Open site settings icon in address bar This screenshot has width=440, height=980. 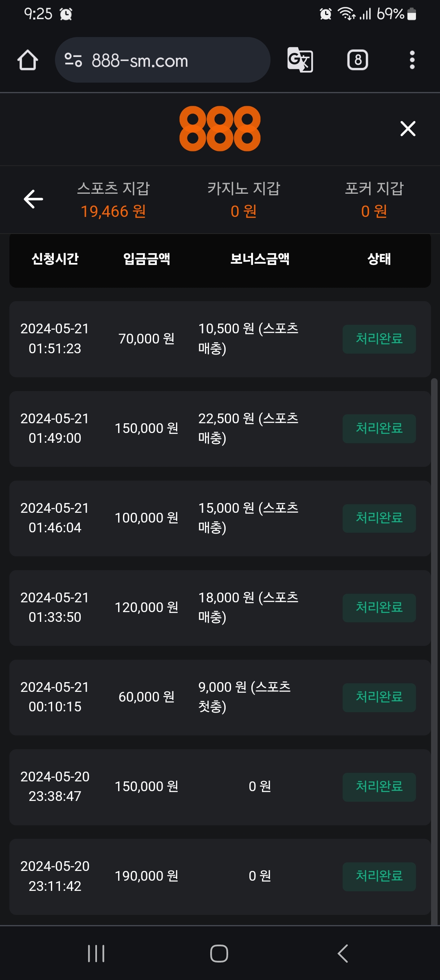tap(73, 60)
